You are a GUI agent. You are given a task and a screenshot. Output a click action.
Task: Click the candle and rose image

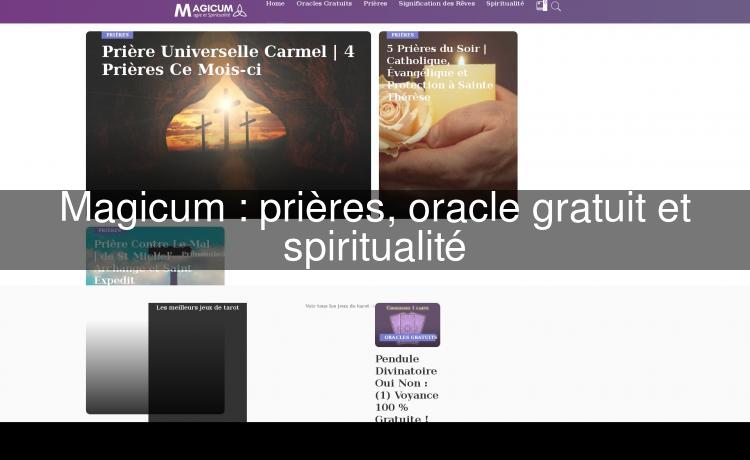[x=448, y=124]
